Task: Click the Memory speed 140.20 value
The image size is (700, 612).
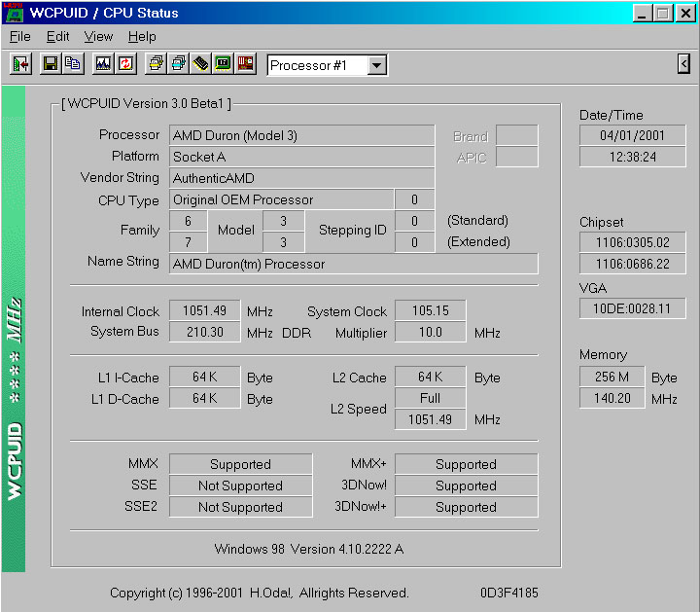Action: coord(612,398)
